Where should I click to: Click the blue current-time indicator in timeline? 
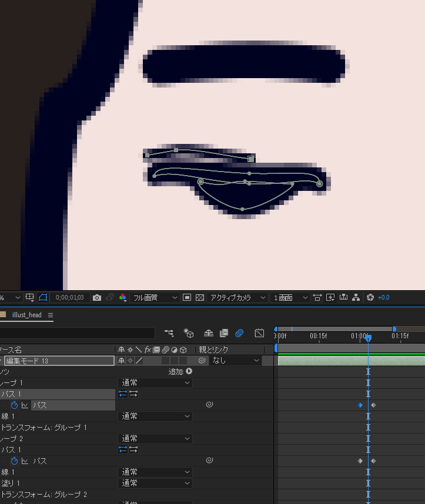click(368, 338)
